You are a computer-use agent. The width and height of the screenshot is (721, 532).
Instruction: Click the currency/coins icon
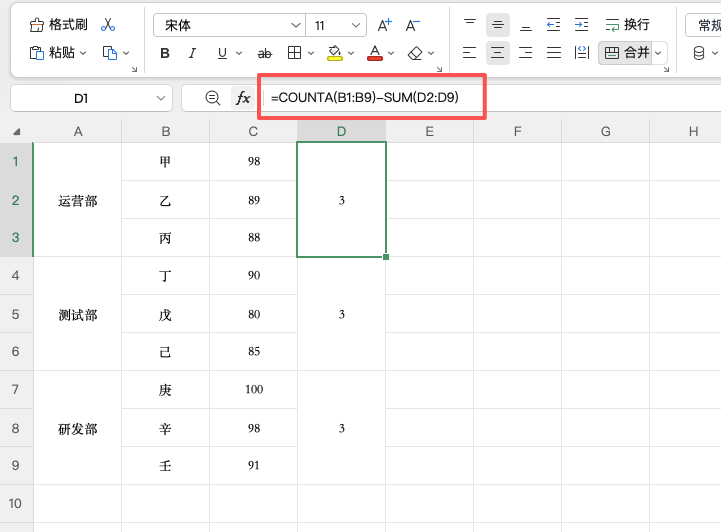pos(699,53)
